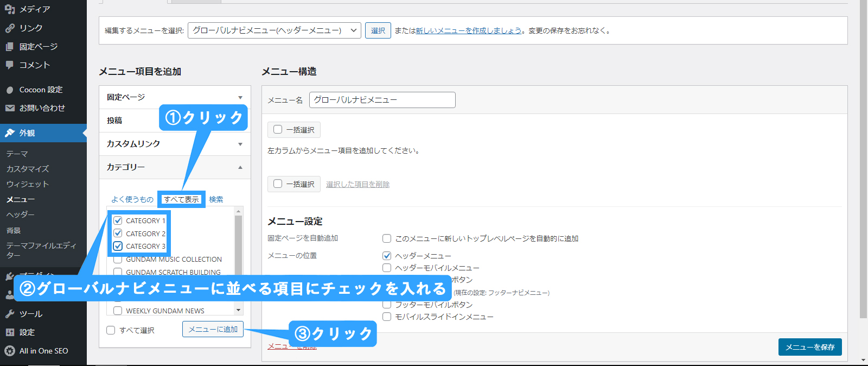Click the All in One SEO gear icon
868x366 pixels.
click(10, 351)
